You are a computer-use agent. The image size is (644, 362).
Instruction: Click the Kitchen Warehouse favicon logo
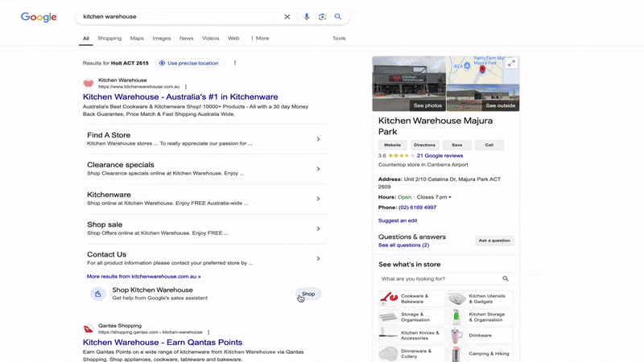tap(89, 84)
